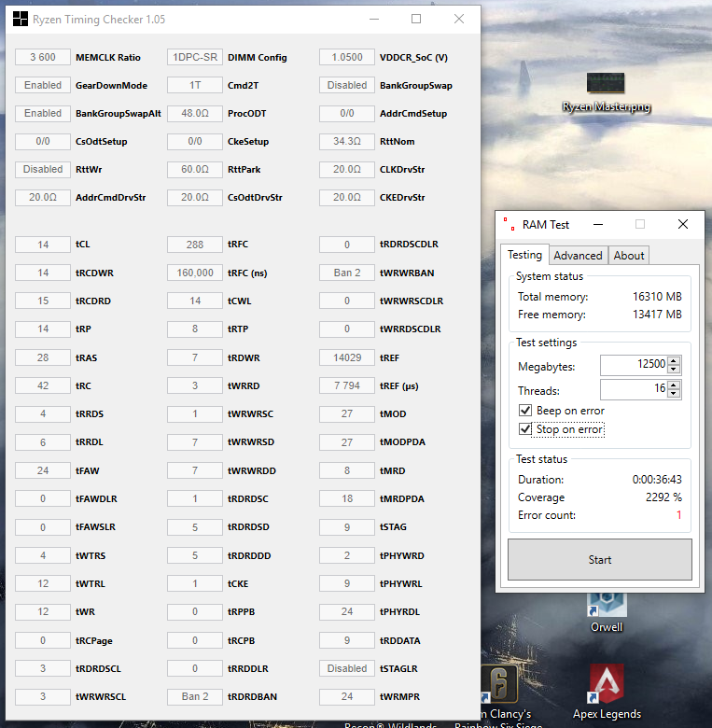Click the tRFC (ns) value field
The width and height of the screenshot is (712, 728).
coord(195,273)
